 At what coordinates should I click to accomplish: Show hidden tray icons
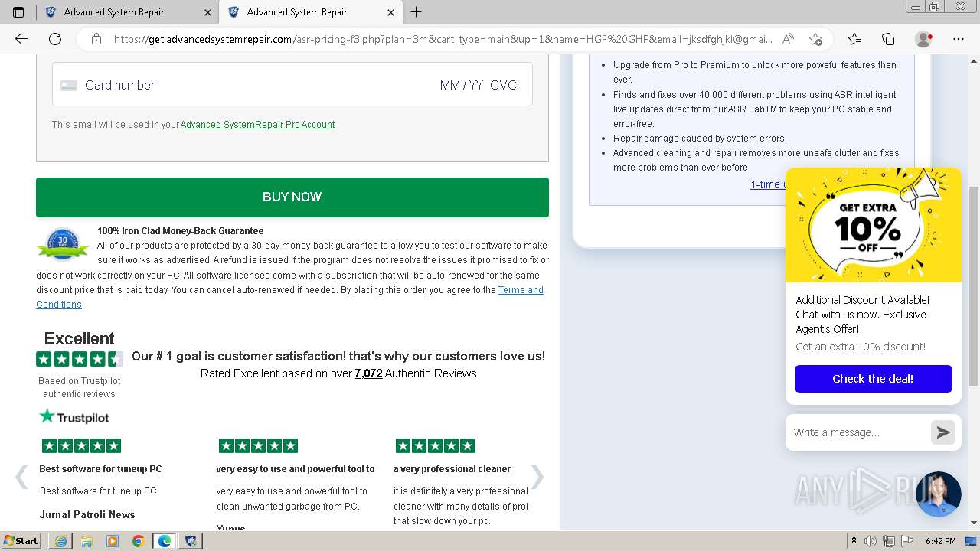coord(854,541)
